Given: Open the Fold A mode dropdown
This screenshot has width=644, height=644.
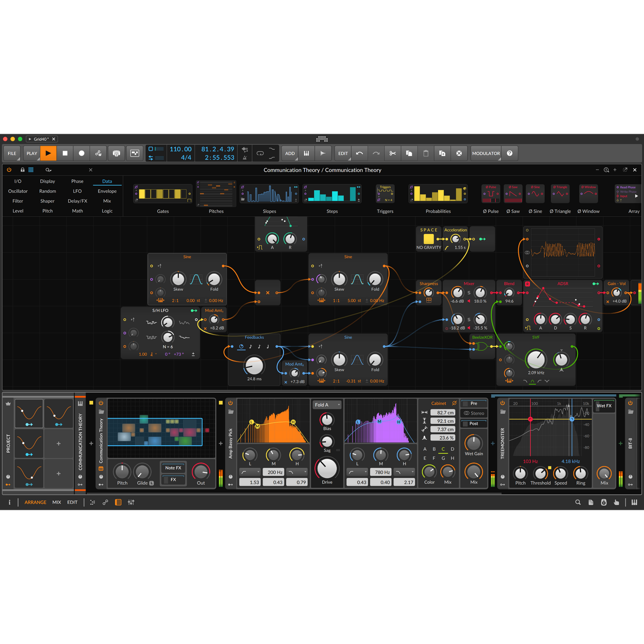Looking at the screenshot, I should (327, 405).
